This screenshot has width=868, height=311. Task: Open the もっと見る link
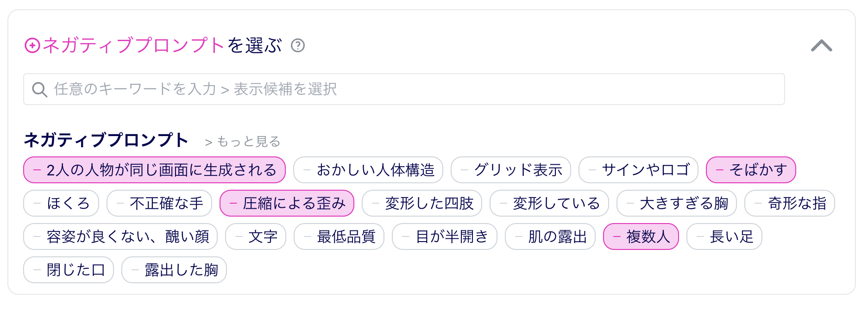243,142
